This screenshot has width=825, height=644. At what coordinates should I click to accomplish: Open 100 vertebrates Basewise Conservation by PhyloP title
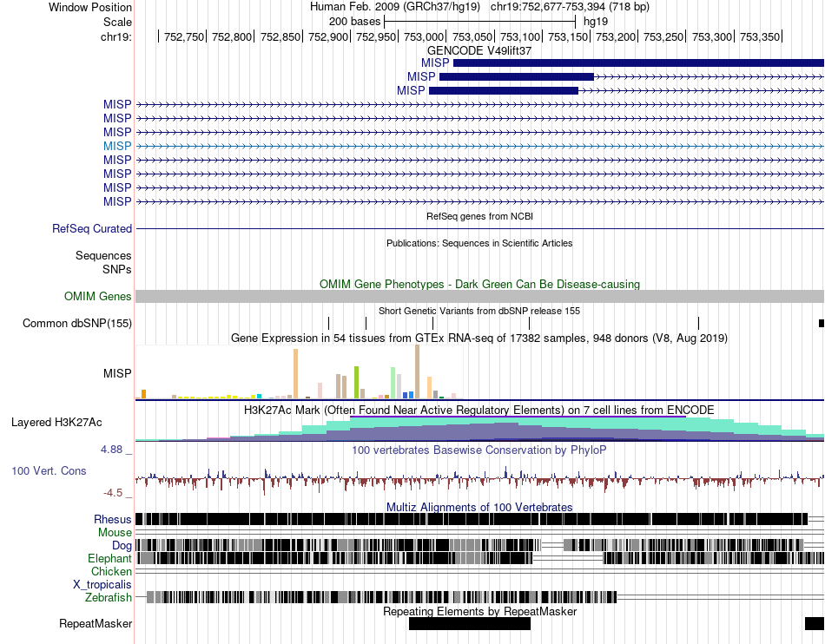point(479,450)
